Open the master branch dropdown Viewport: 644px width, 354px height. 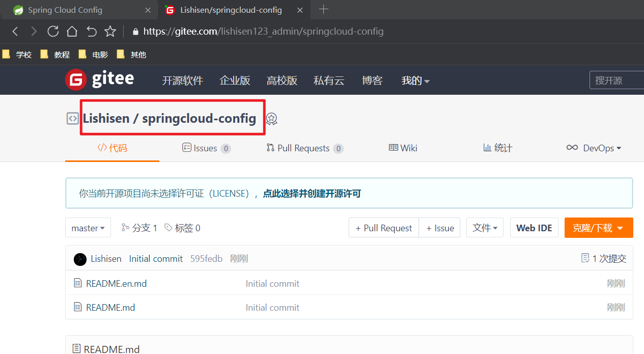click(x=88, y=228)
